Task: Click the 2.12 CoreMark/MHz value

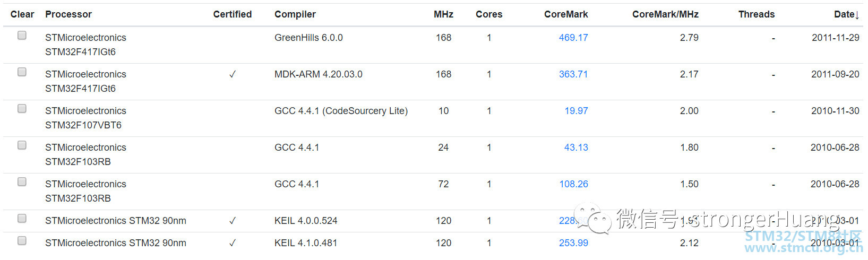Action: pyautogui.click(x=689, y=243)
